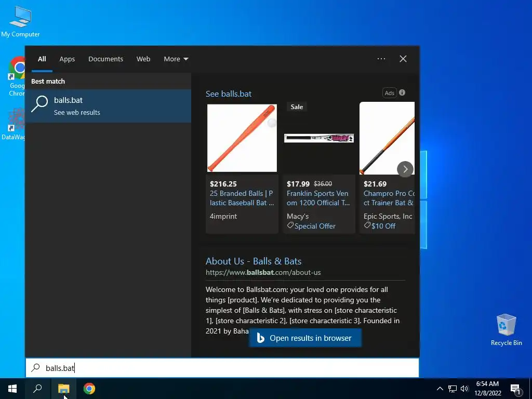Click the Epic Sports, Inc seller name
This screenshot has height=399, width=532.
[x=388, y=216]
